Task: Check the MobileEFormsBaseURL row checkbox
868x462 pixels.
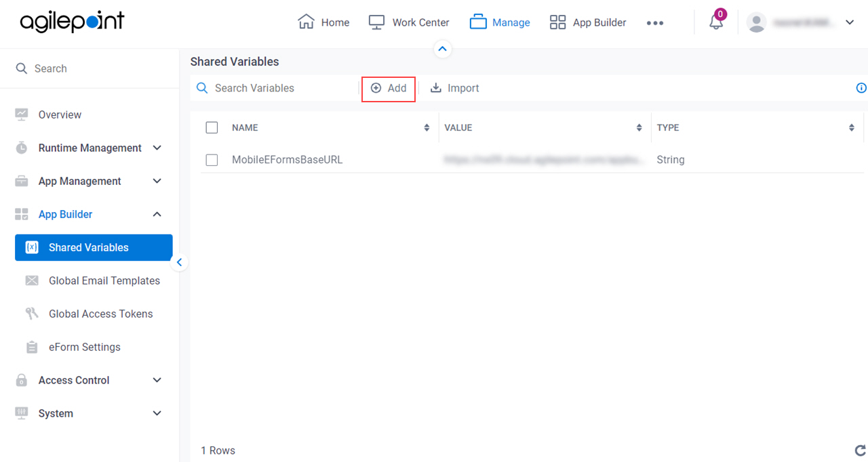Action: pyautogui.click(x=212, y=160)
